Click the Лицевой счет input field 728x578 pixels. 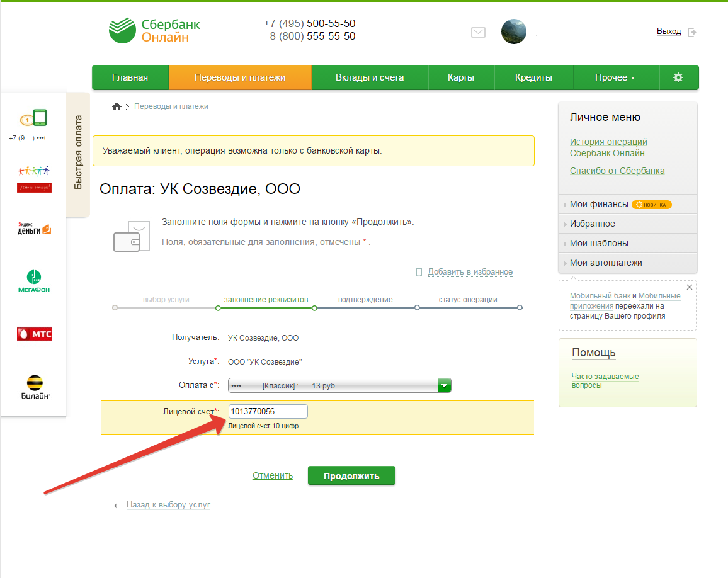[x=268, y=411]
